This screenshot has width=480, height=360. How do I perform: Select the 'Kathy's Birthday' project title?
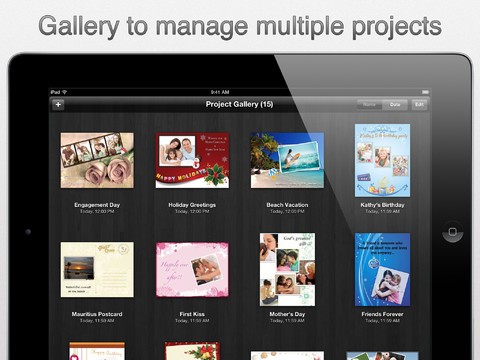click(x=382, y=205)
